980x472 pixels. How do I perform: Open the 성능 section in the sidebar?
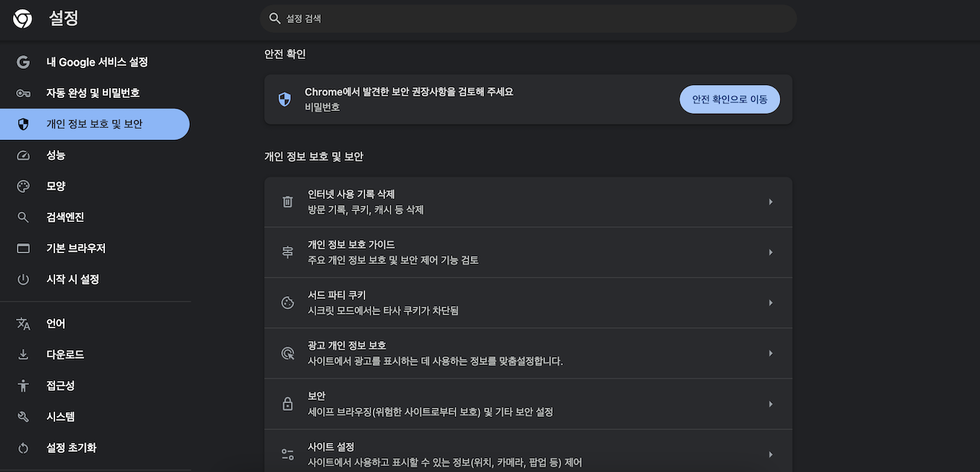pos(54,155)
